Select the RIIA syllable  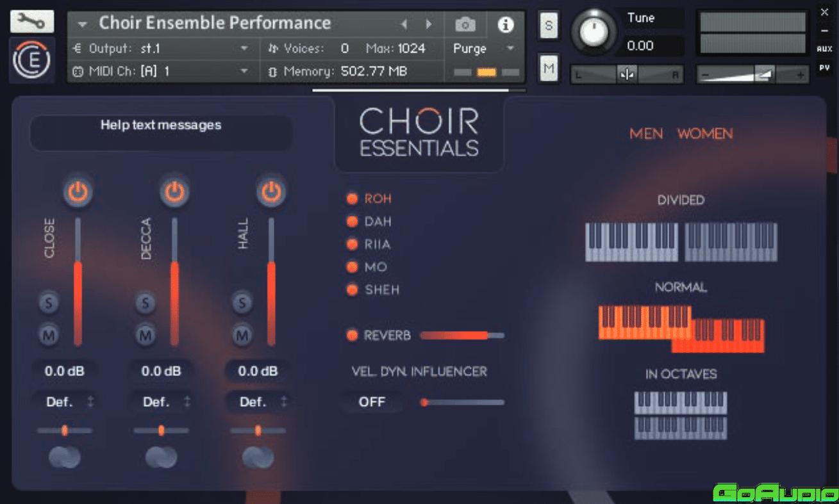(369, 244)
